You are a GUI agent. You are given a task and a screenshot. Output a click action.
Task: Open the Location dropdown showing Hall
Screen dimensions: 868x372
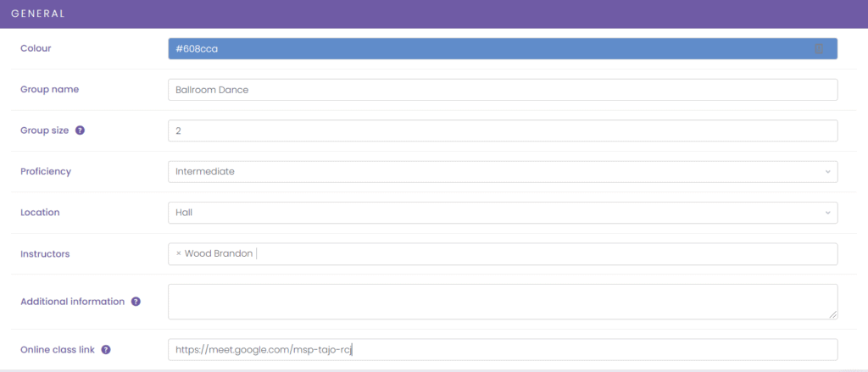tap(503, 213)
